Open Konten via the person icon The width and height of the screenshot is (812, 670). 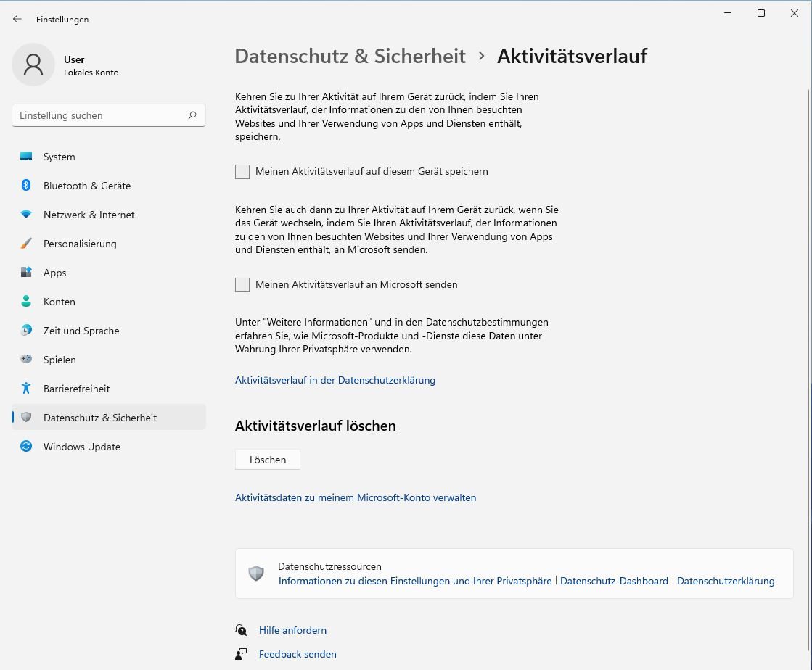[26, 302]
